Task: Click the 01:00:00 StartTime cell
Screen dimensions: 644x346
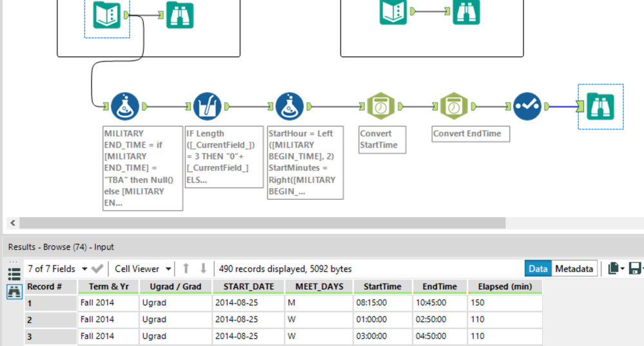Action: pyautogui.click(x=382, y=320)
